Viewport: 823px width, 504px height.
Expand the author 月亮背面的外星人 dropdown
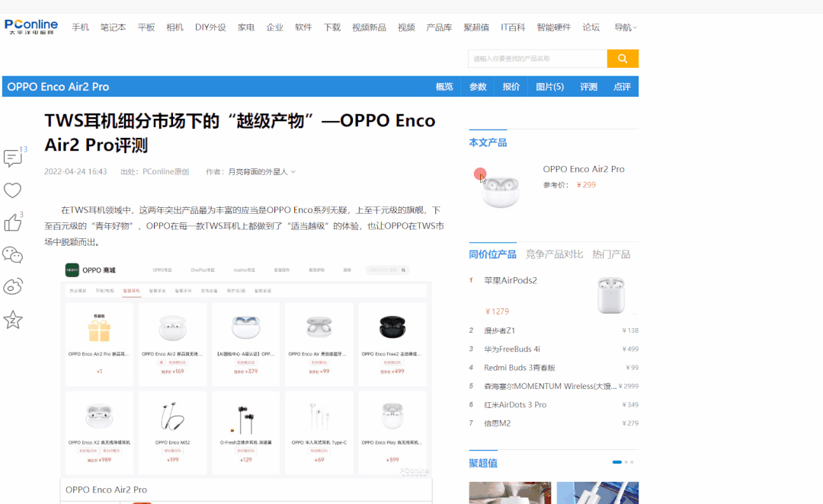[261, 171]
